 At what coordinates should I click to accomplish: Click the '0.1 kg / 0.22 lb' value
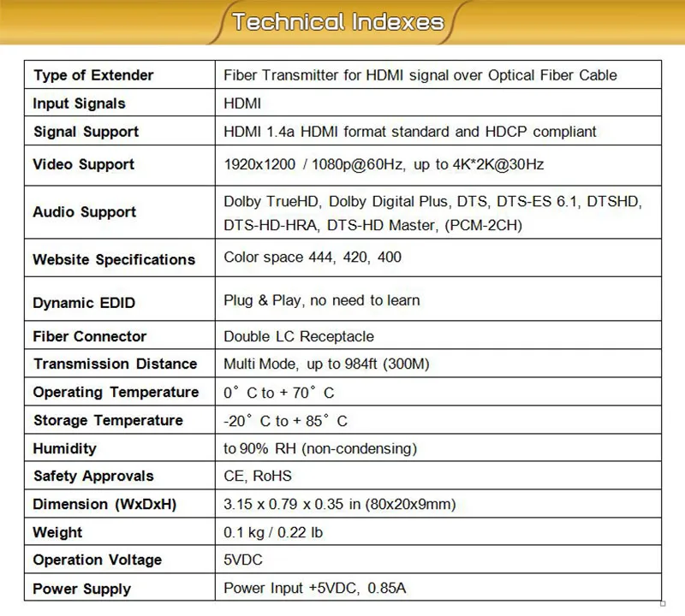click(x=273, y=533)
